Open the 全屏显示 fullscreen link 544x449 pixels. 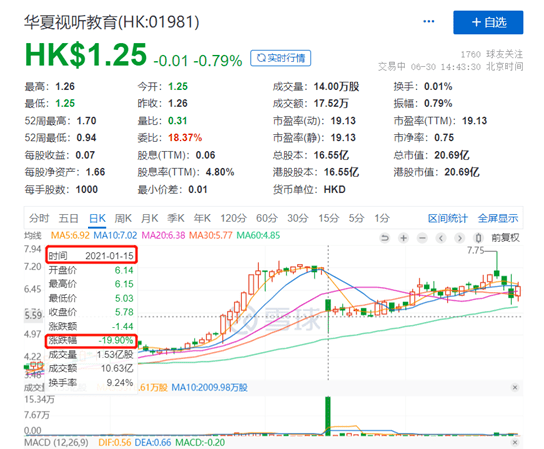click(x=498, y=218)
